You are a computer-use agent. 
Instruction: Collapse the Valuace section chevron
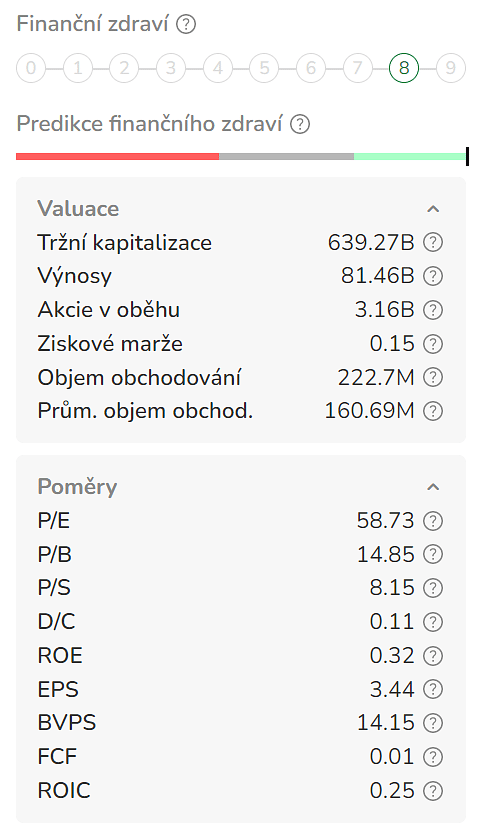433,209
